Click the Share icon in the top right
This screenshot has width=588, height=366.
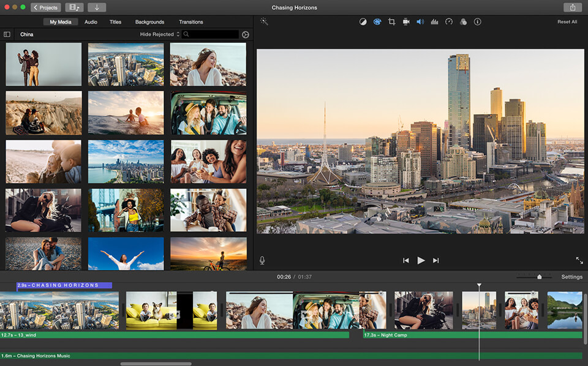pos(572,7)
